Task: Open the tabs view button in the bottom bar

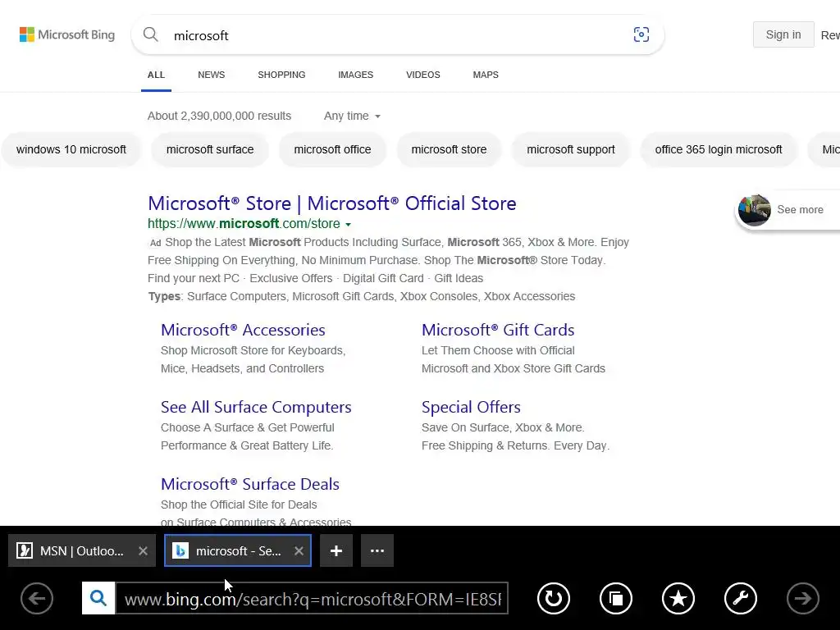Action: click(x=616, y=599)
